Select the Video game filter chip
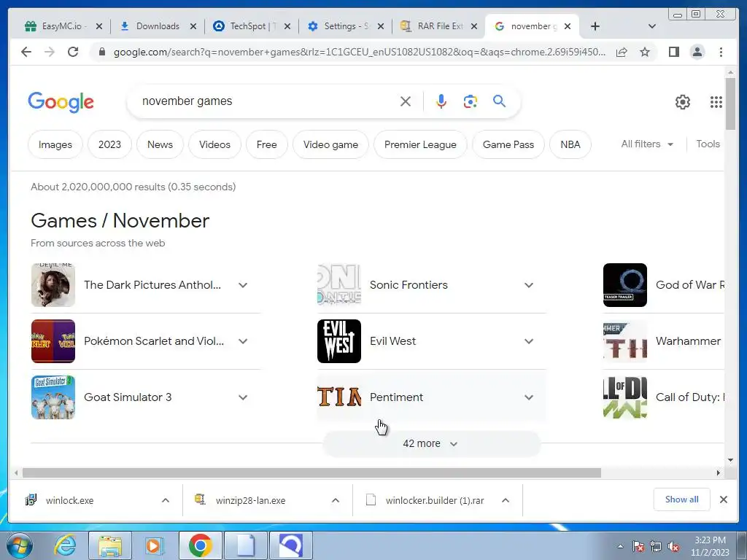 pyautogui.click(x=330, y=144)
